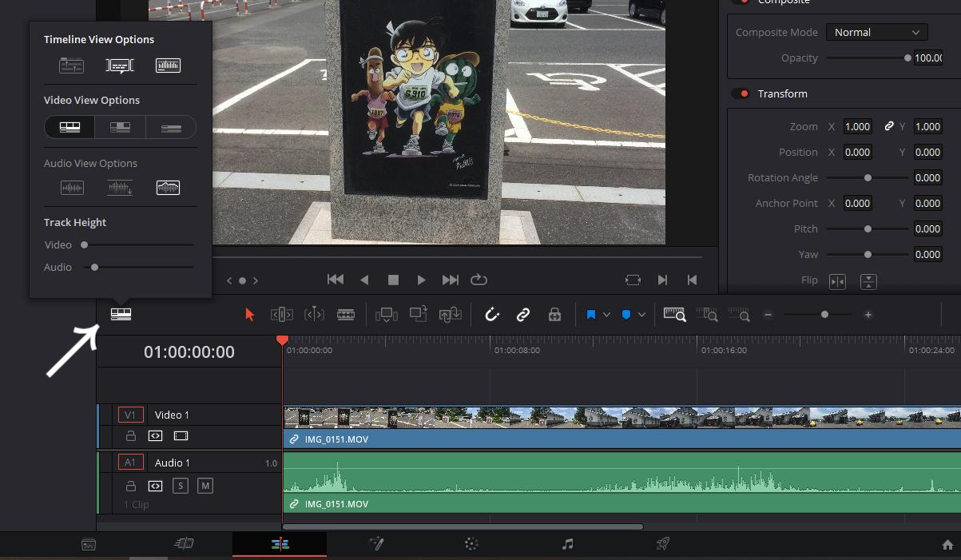Click the Match Frame icon under viewer
Viewport: 961px width, 560px height.
coord(633,280)
